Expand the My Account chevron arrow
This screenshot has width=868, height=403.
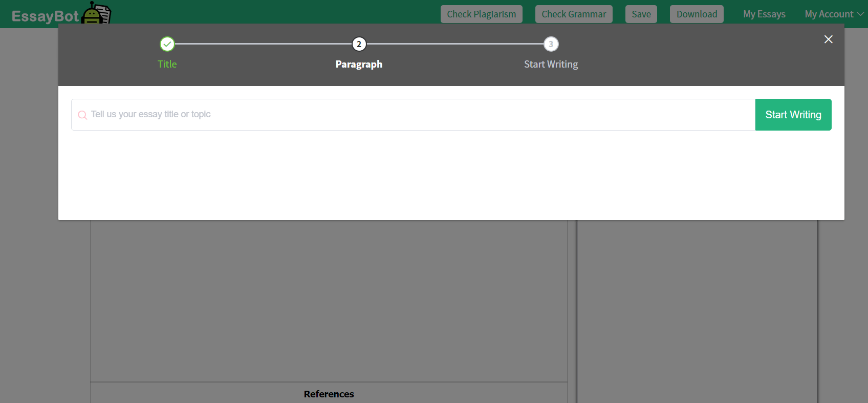click(x=860, y=14)
